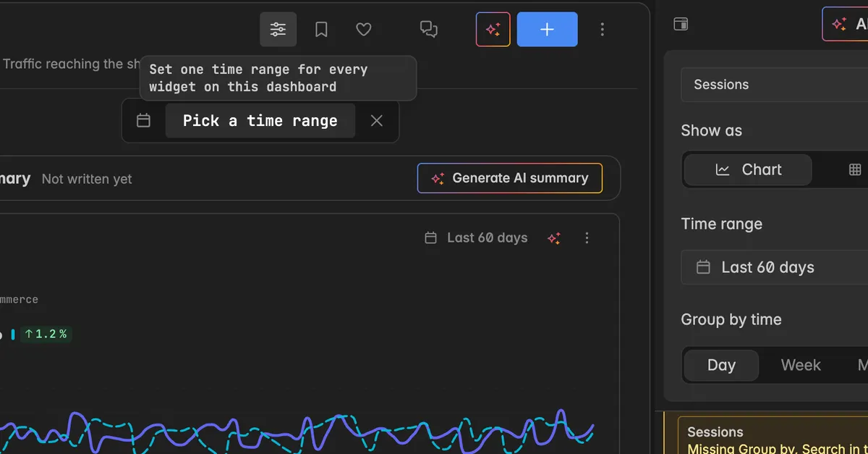
Task: Toggle the side panel layout icon
Action: click(681, 24)
